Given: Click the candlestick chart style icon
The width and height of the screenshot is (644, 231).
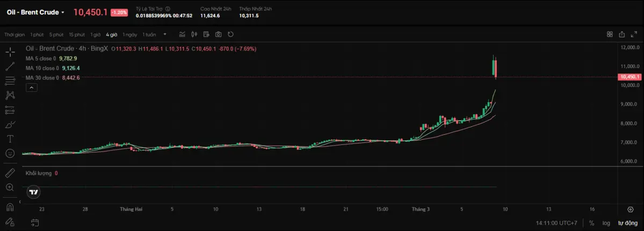Looking at the screenshot, I should 194,34.
